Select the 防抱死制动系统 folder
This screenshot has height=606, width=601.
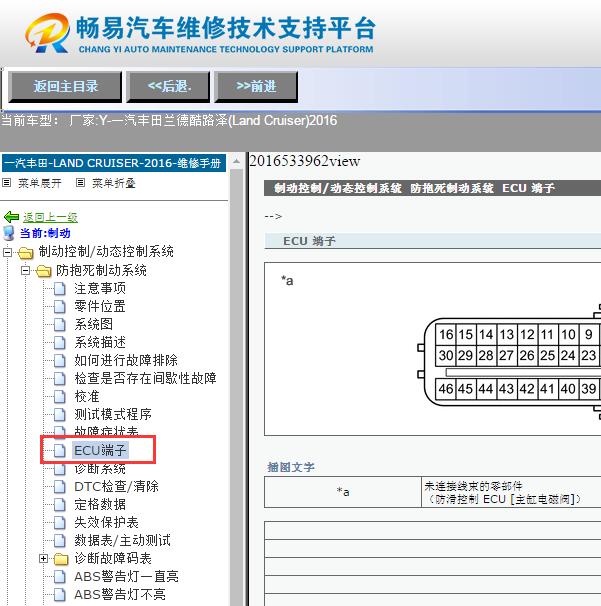(101, 270)
